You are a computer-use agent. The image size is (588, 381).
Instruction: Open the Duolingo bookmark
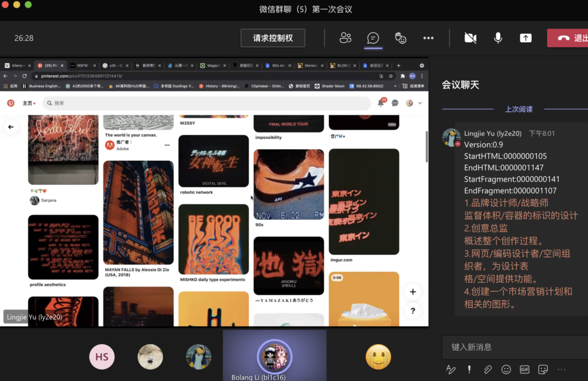(x=173, y=86)
